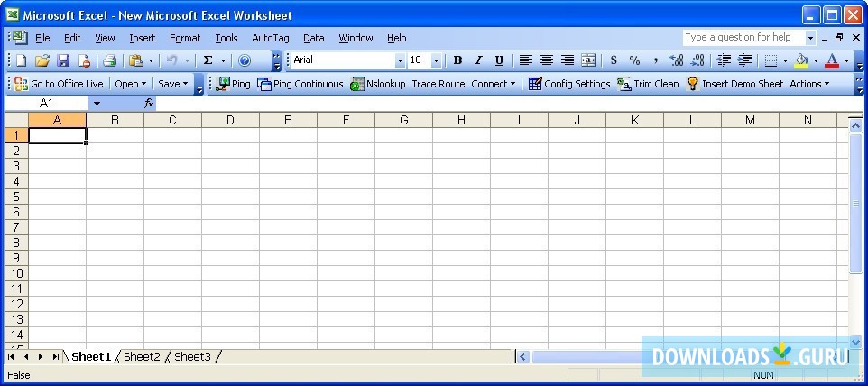The height and width of the screenshot is (386, 868).
Task: Open Config Settings
Action: coord(569,84)
